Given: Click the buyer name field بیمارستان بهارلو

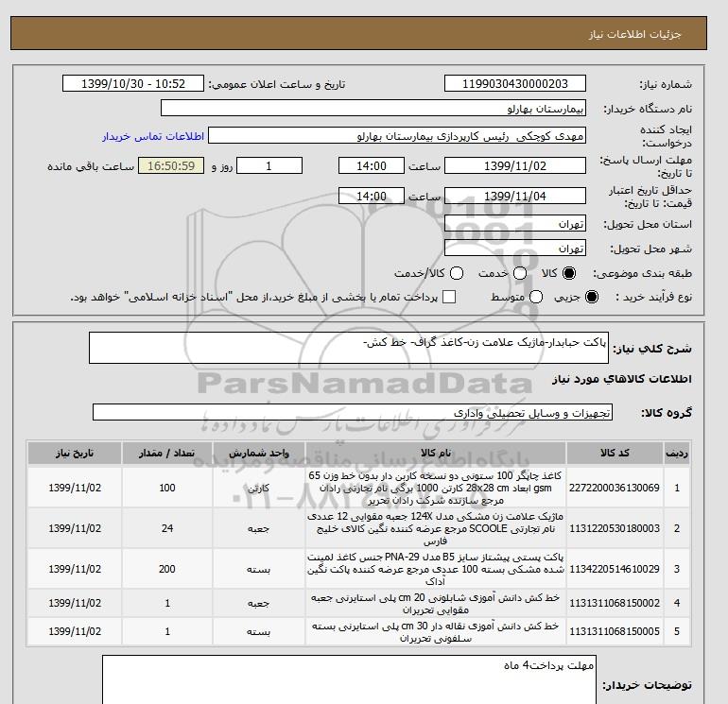Looking at the screenshot, I should pyautogui.click(x=373, y=108).
